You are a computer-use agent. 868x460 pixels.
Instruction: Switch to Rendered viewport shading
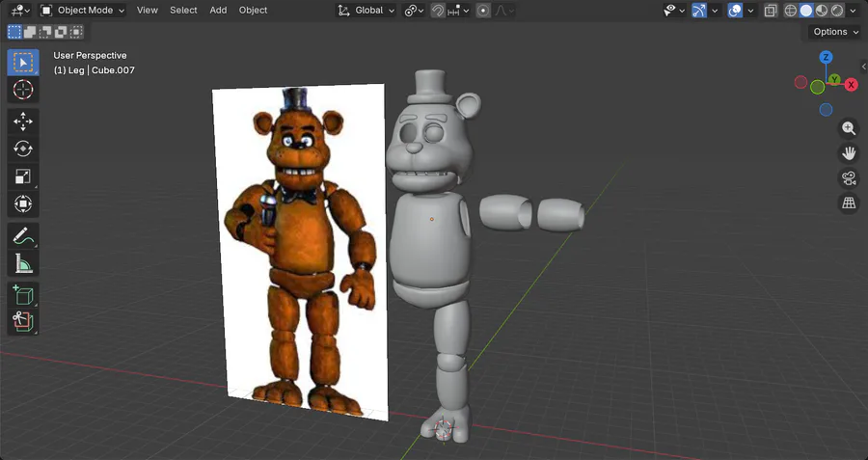coord(837,11)
